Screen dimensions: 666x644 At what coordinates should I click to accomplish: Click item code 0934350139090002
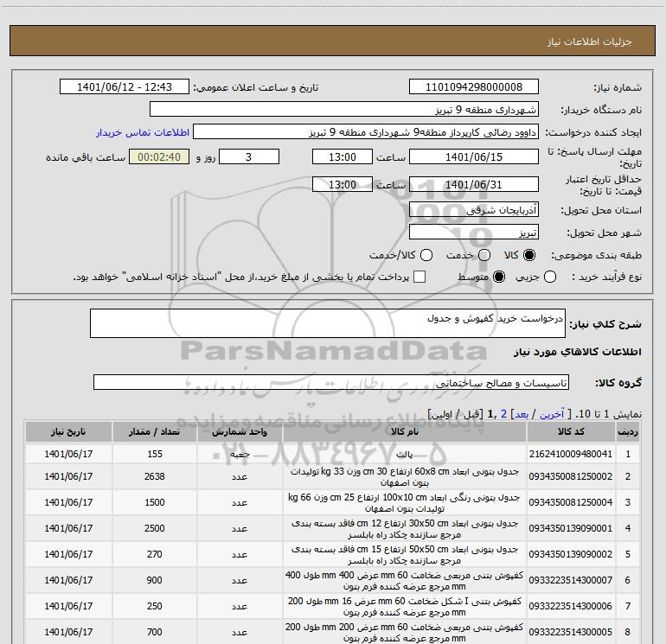click(571, 554)
